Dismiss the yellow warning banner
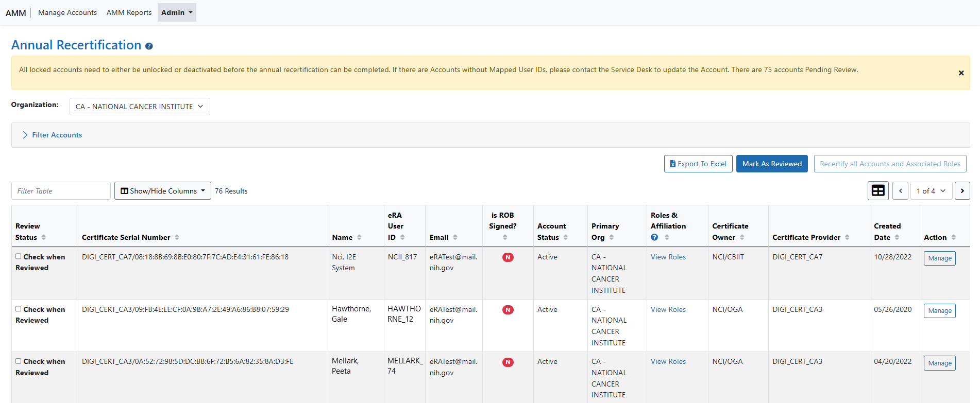980x403 pixels. click(961, 73)
